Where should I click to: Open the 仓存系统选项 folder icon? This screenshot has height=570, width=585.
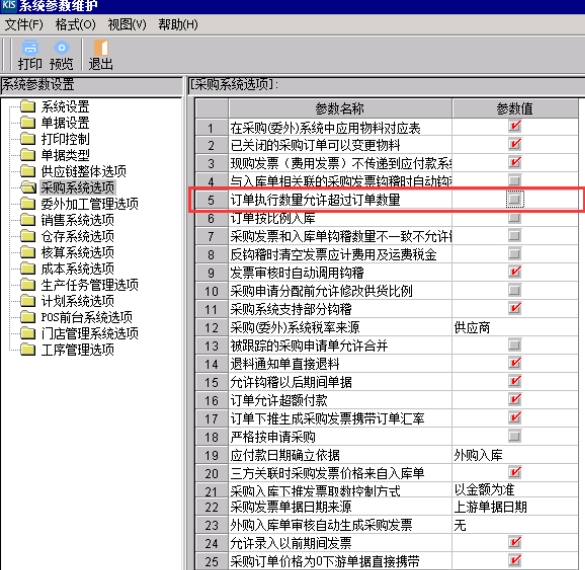point(28,236)
